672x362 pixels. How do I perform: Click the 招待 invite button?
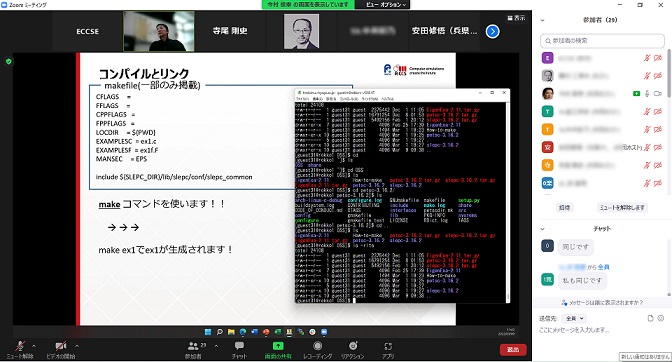pyautogui.click(x=564, y=207)
